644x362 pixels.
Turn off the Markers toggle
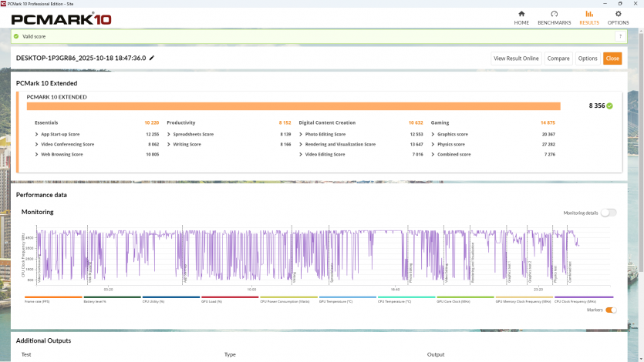[611, 310]
